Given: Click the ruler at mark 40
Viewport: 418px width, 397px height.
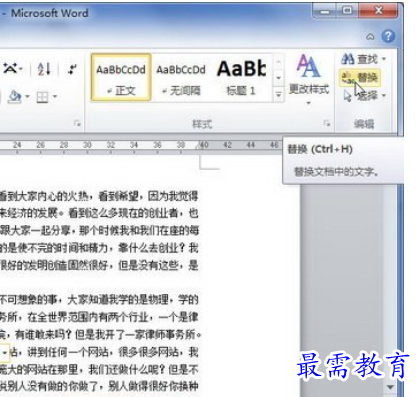Looking at the screenshot, I should 204,145.
